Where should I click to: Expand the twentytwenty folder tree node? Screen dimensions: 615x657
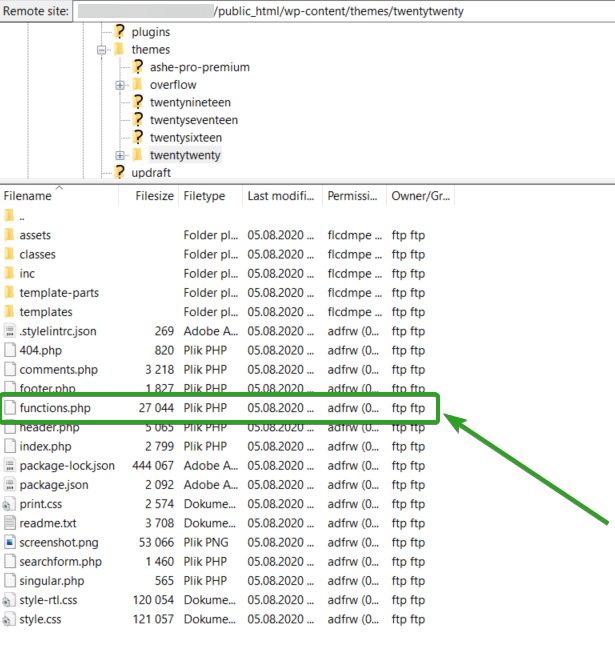click(x=120, y=156)
